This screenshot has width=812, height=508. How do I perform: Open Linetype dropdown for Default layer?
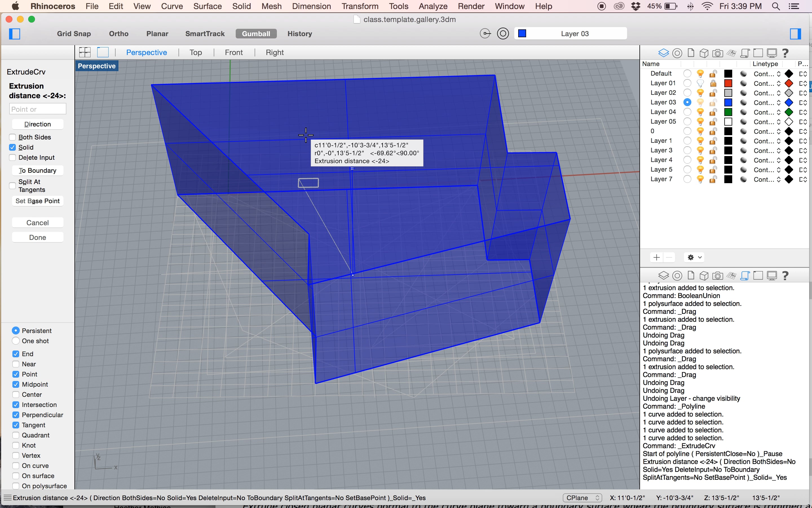(767, 74)
